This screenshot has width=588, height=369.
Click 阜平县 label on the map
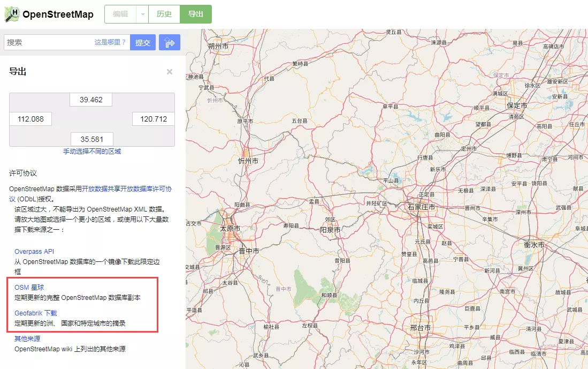click(391, 107)
